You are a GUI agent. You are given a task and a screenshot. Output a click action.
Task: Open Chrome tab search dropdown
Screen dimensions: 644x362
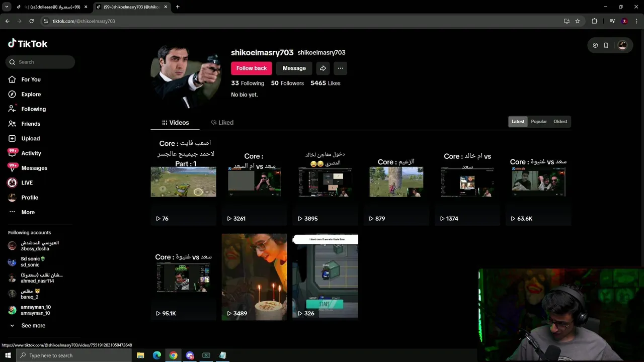(7, 7)
